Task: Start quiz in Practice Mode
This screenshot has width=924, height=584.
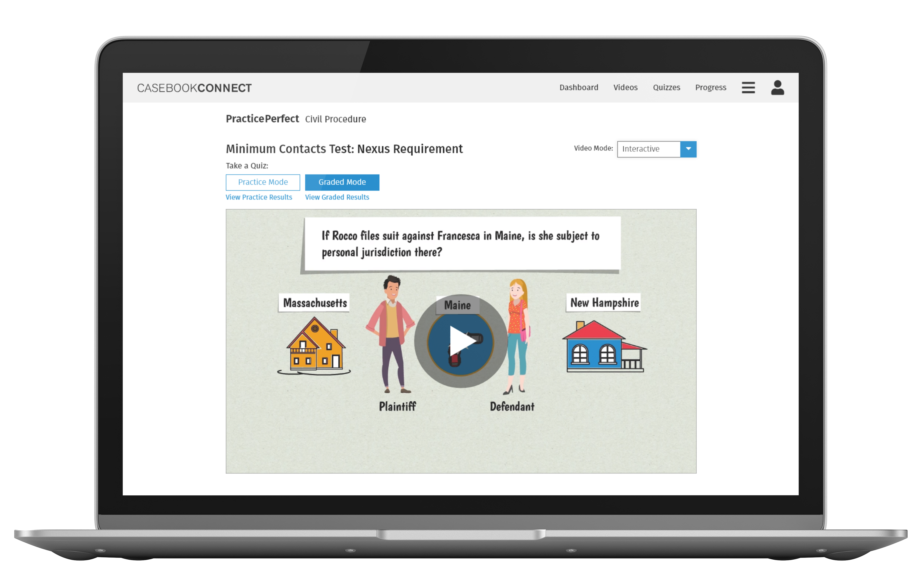Action: point(263,182)
